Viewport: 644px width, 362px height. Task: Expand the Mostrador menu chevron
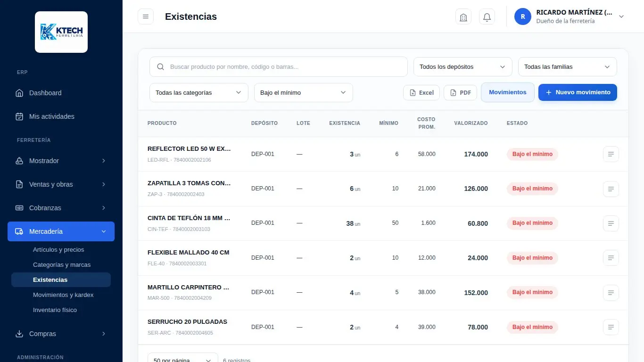tap(104, 161)
